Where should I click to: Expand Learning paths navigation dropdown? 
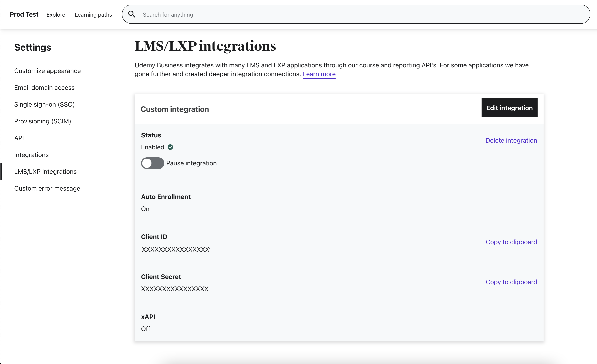[x=93, y=14]
